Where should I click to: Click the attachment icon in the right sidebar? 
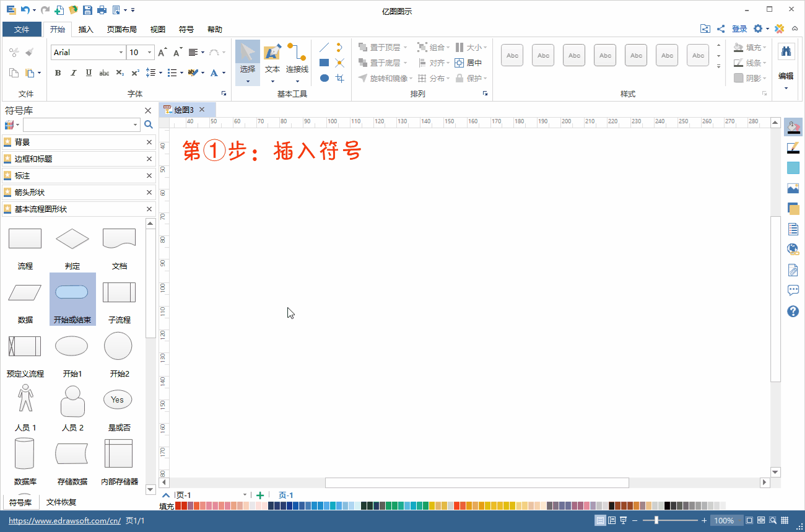point(793,270)
